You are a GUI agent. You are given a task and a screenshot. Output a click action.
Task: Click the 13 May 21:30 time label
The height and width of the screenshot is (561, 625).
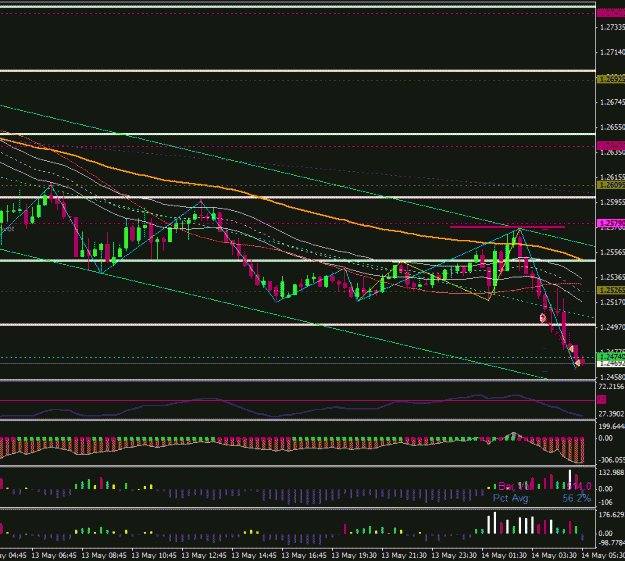404,555
